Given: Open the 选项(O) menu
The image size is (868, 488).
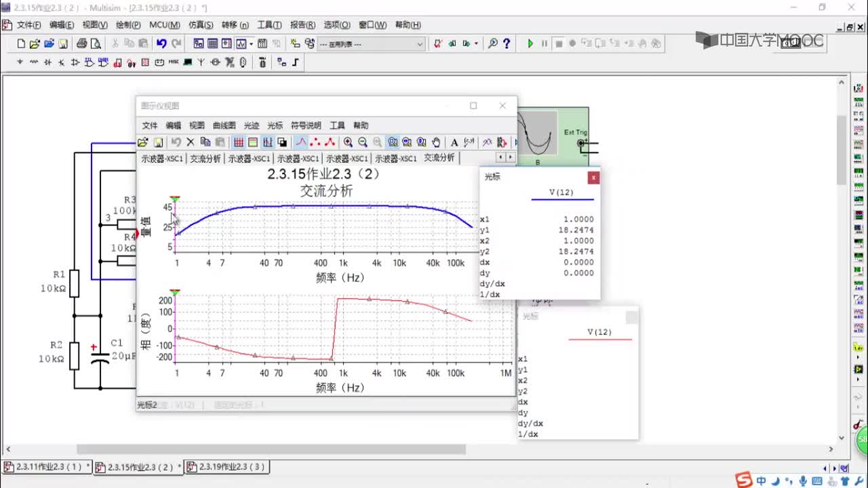Looking at the screenshot, I should coord(336,25).
